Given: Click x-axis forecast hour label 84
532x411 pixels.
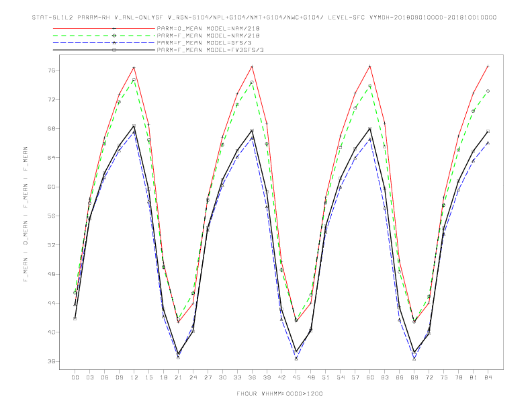Looking at the screenshot, I should 488,377.
